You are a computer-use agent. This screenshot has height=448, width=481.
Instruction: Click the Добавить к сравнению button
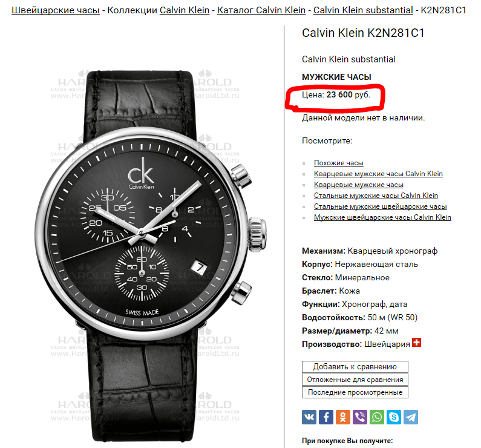point(355,367)
